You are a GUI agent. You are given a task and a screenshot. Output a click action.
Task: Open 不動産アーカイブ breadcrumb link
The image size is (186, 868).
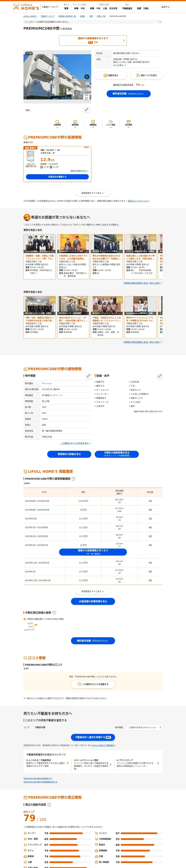point(48,16)
